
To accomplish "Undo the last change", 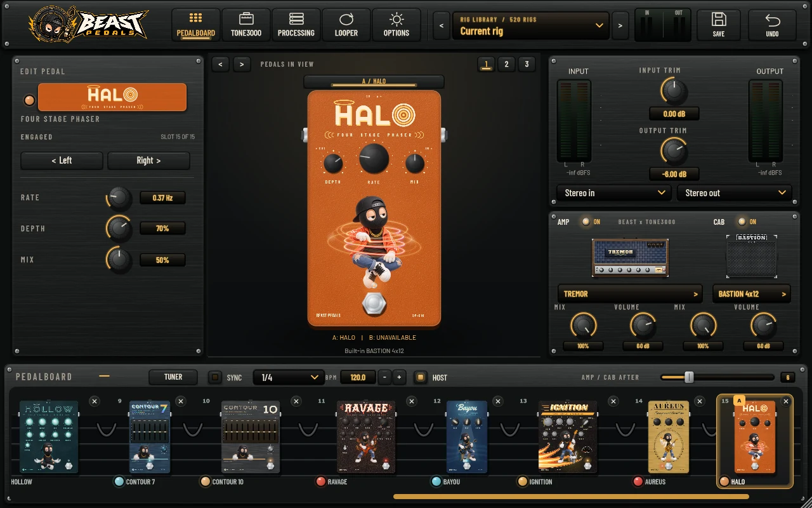I will [772, 25].
